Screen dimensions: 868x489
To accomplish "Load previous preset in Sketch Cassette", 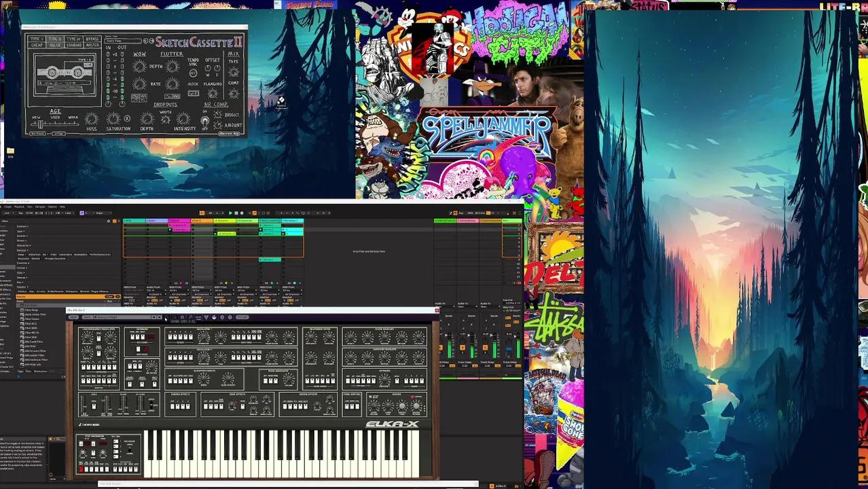I will 145,41.
